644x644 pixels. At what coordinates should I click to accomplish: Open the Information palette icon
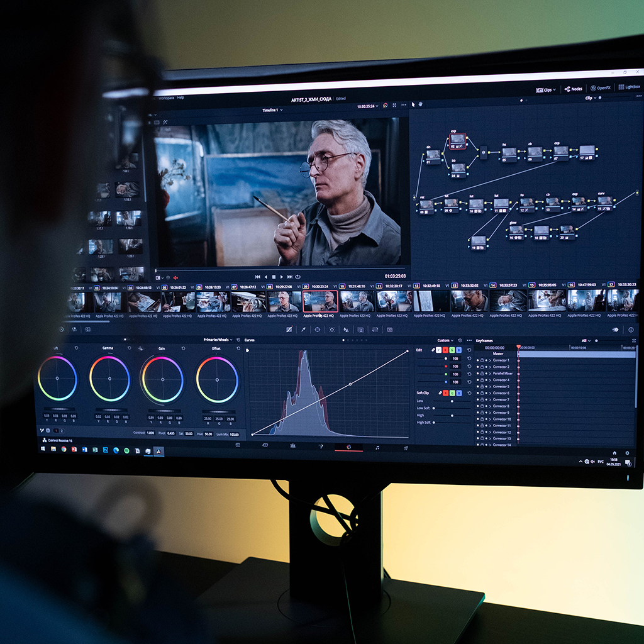point(631,330)
